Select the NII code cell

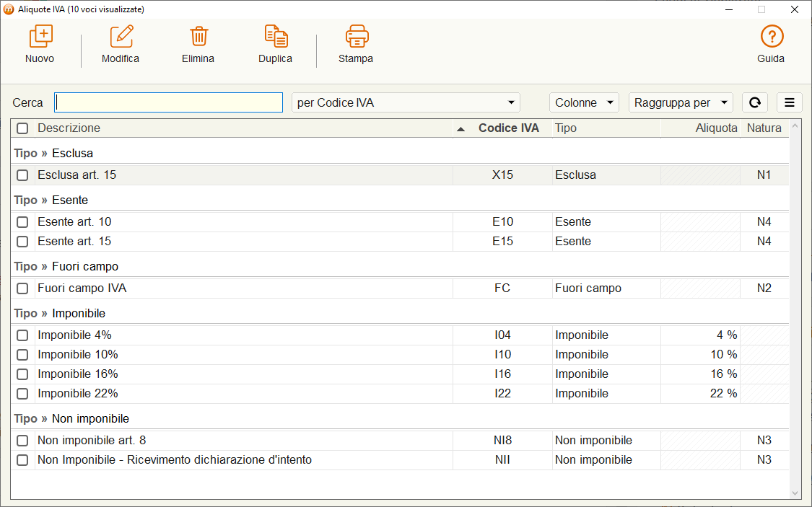click(x=502, y=460)
